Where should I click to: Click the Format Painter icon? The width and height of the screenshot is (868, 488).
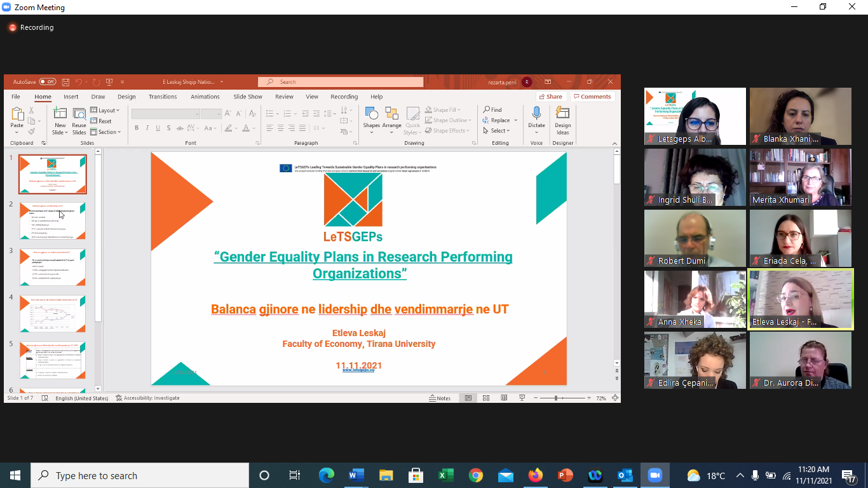(31, 131)
